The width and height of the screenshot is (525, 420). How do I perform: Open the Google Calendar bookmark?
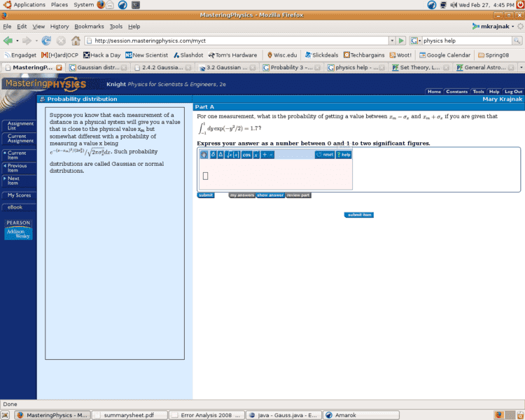445,55
